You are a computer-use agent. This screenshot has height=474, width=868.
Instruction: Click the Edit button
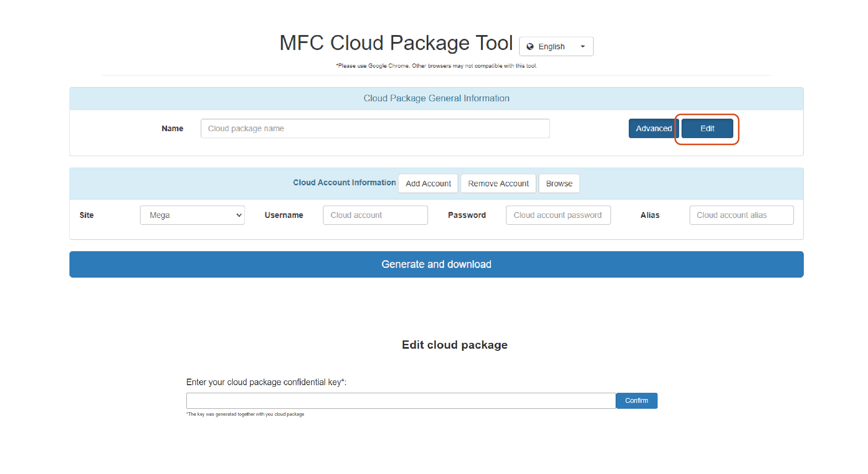[x=707, y=128]
